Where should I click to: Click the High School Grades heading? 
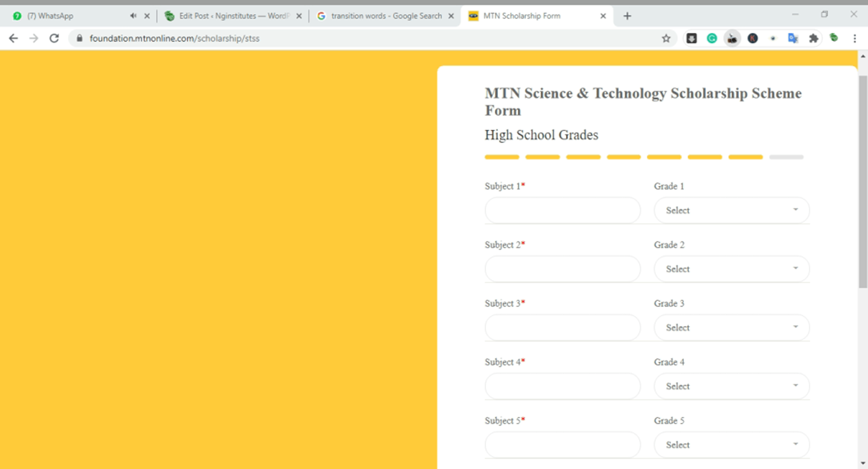click(x=542, y=135)
